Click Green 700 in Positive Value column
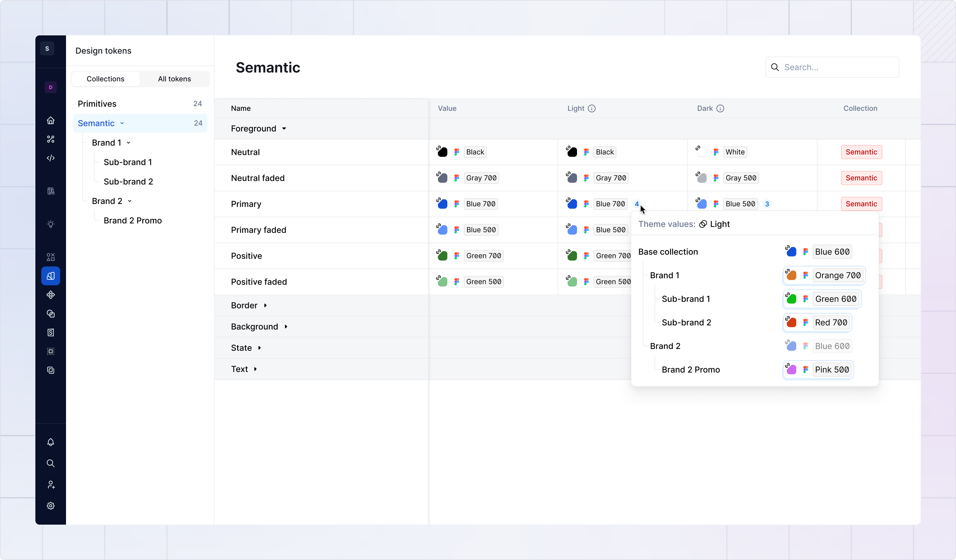The width and height of the screenshot is (956, 560). 484,256
